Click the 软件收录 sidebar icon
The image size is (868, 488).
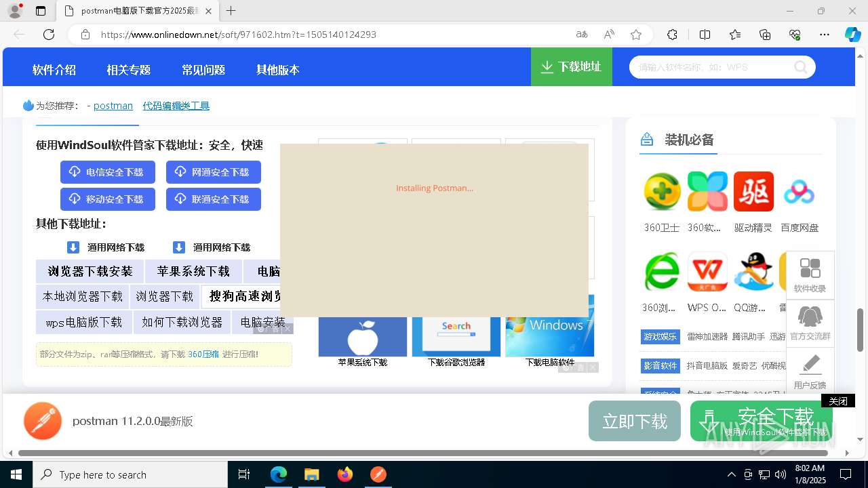[x=810, y=275]
